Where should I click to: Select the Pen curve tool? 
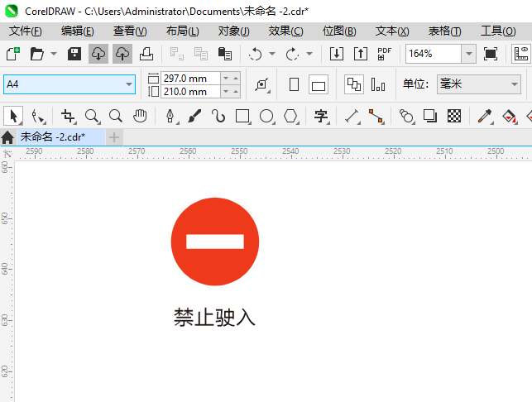click(x=170, y=116)
